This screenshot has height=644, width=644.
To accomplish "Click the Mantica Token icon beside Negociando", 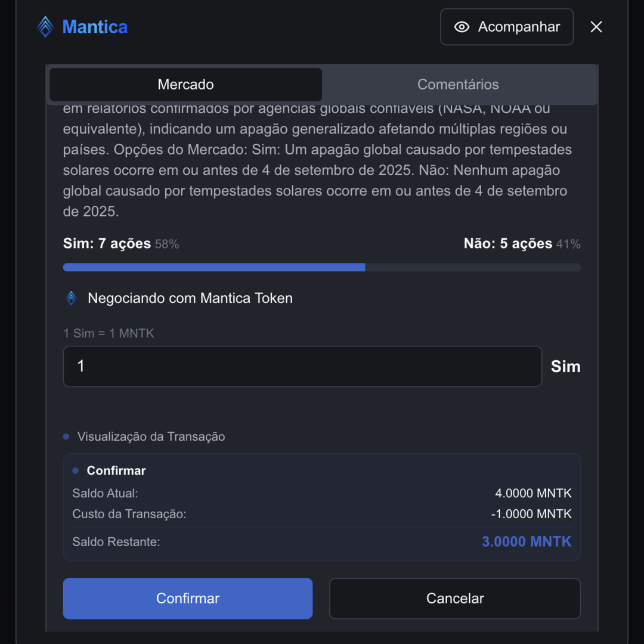I will pos(72,298).
